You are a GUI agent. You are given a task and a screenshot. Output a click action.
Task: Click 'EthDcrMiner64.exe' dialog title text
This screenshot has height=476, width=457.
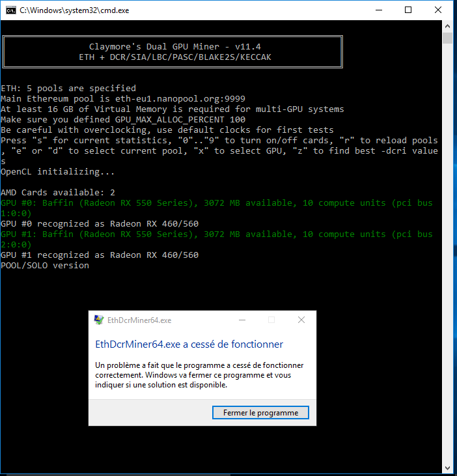139,320
